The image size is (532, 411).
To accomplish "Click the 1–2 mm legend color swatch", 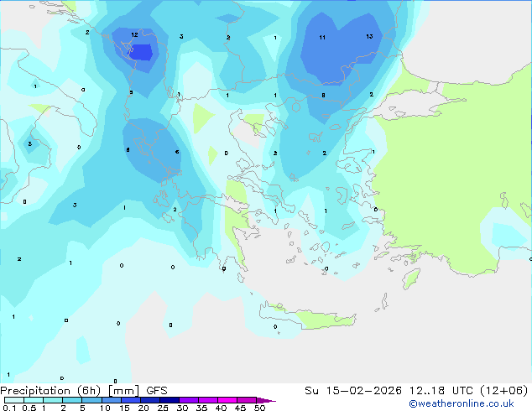I will coord(53,400).
